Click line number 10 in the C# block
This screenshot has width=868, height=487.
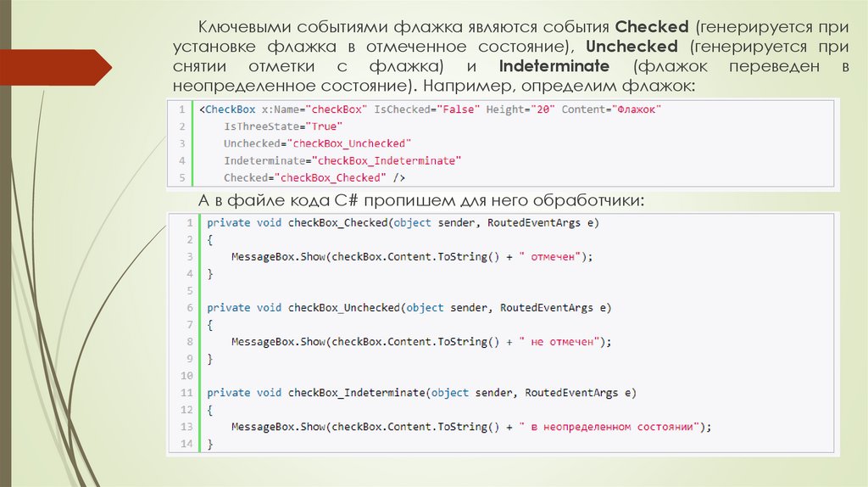[186, 376]
